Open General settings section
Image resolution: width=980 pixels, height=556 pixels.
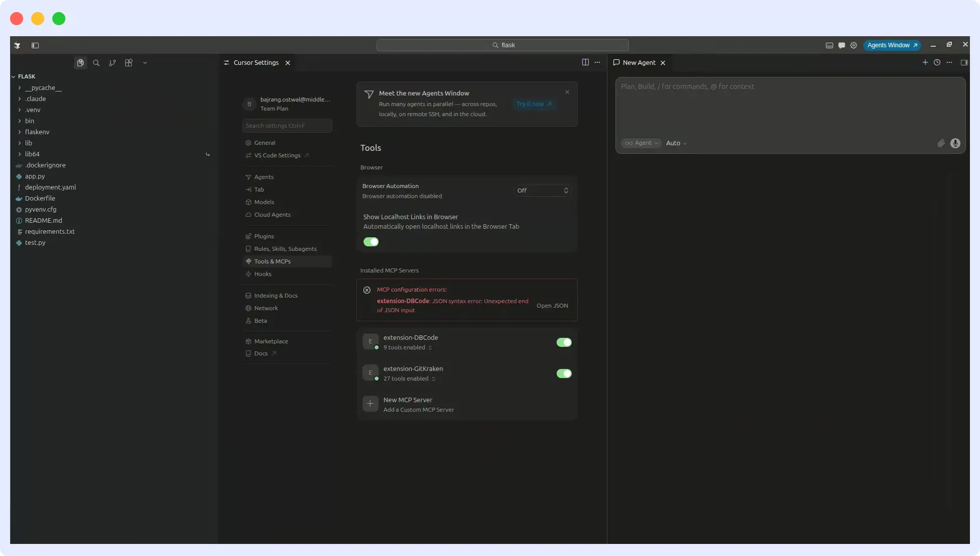(287, 143)
